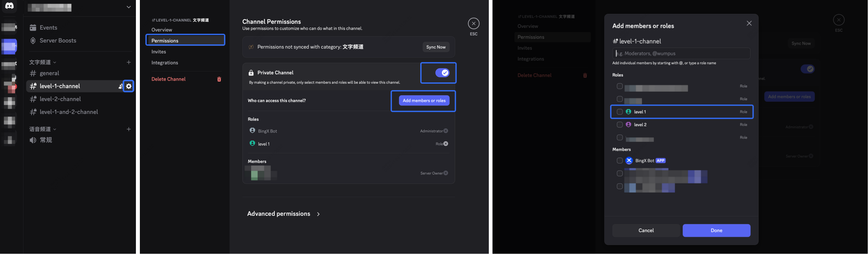The width and height of the screenshot is (868, 254).
Task: Close Add members or roles dialog
Action: [x=749, y=23]
